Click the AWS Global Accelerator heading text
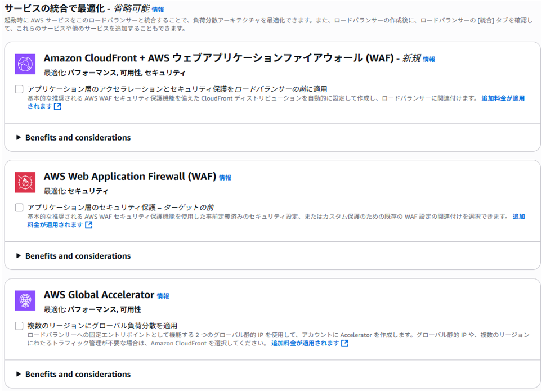 point(99,295)
